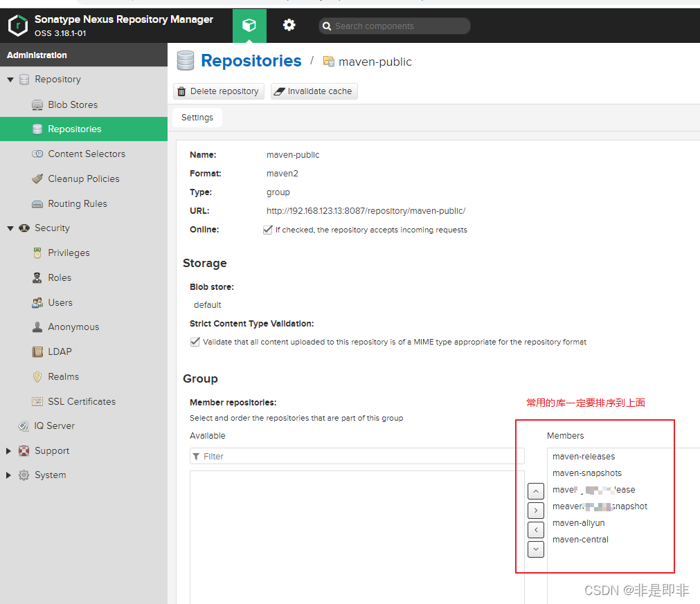Screen dimensions: 700x604
Task: Collapse the Repository tree section
Action: click(10, 80)
